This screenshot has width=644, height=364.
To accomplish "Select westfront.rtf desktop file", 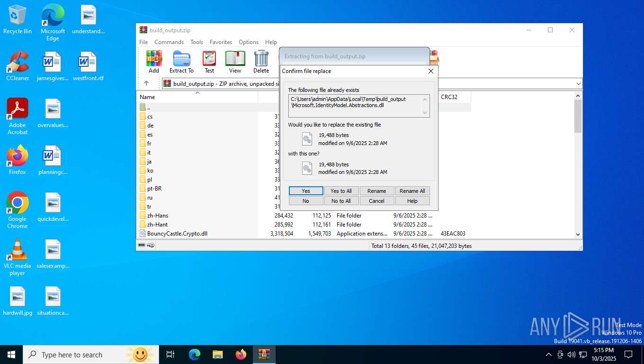I will click(88, 66).
